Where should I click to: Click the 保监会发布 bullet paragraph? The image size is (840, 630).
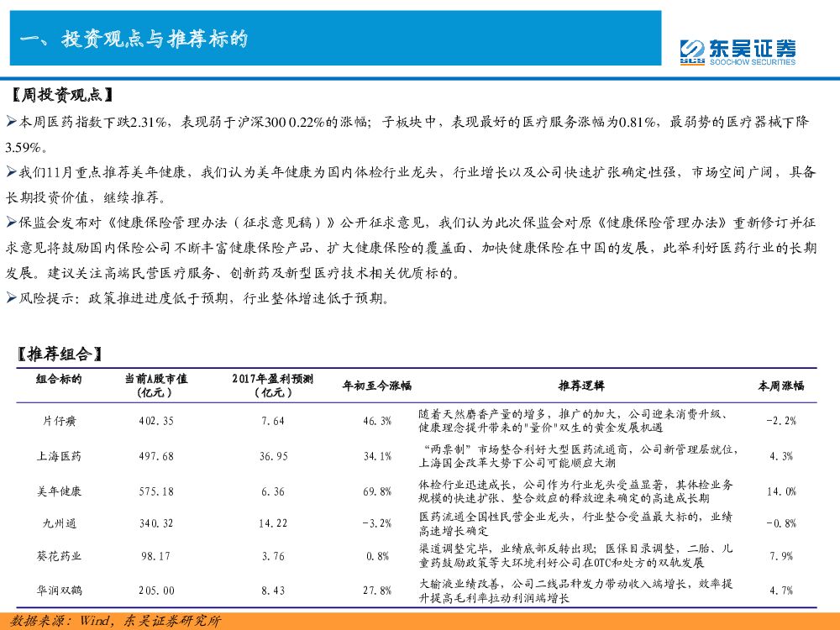(x=411, y=248)
